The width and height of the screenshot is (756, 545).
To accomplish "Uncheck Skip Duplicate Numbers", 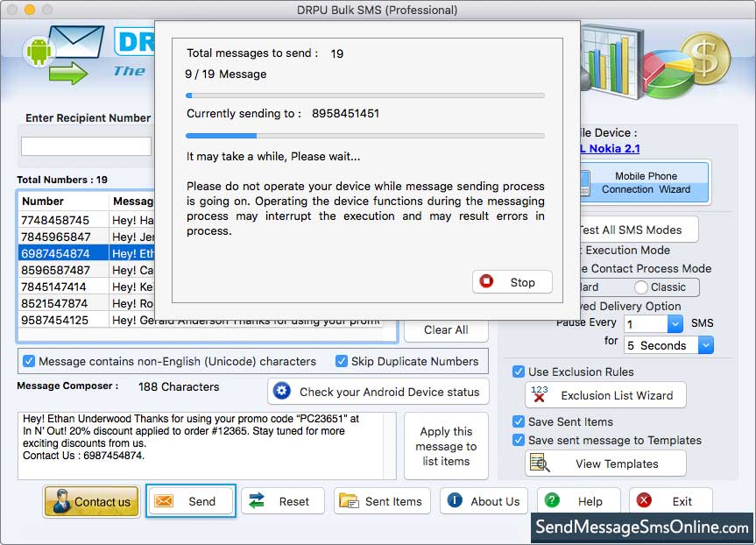I will pyautogui.click(x=342, y=361).
